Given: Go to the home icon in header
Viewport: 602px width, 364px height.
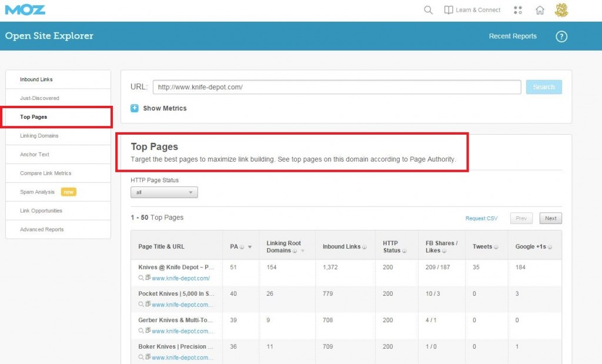Looking at the screenshot, I should tap(540, 10).
